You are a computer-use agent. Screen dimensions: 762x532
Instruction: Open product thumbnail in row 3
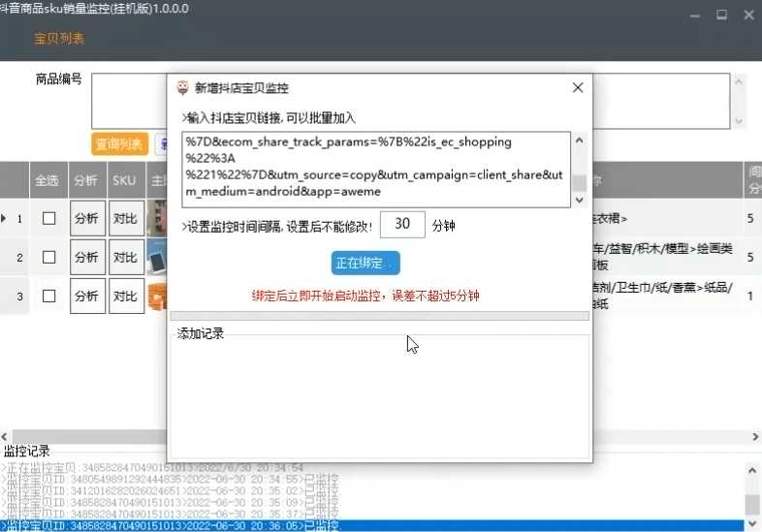coord(156,296)
